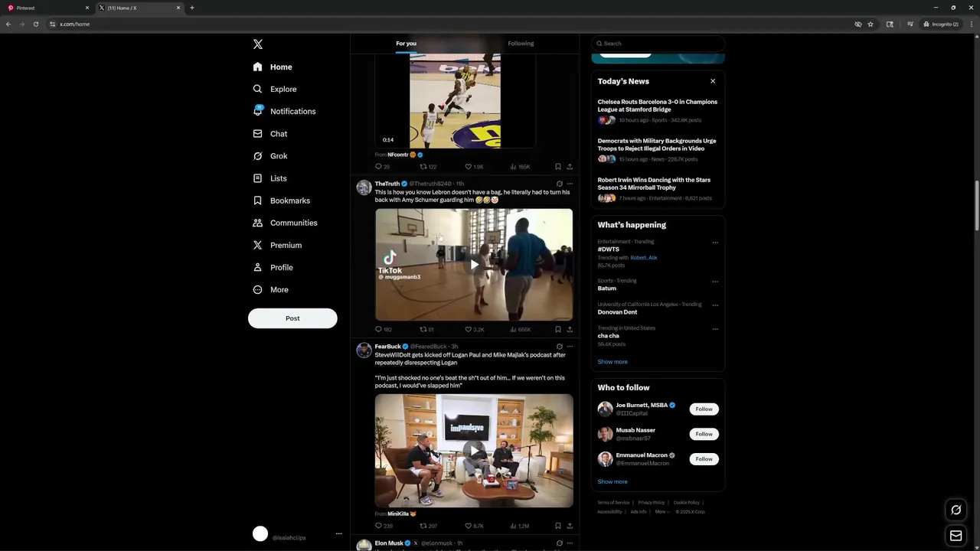Open Chelsea Routs Barcelona news story
The height and width of the screenshot is (551, 980).
[x=658, y=106]
